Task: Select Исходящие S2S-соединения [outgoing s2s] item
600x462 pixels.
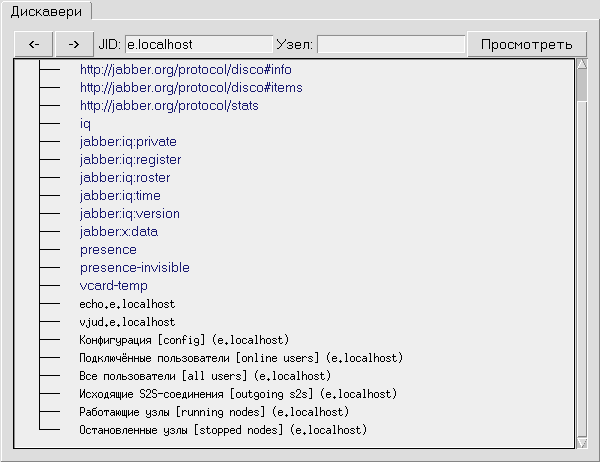Action: click(x=238, y=394)
